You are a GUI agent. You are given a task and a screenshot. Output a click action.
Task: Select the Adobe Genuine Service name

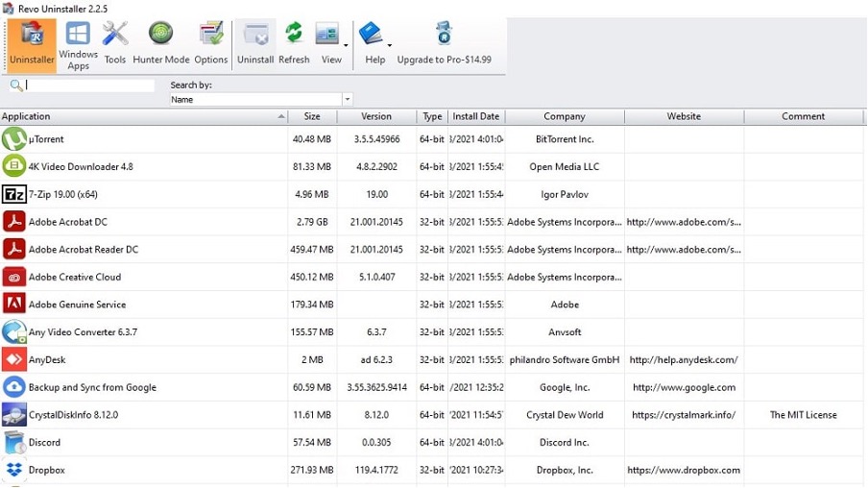(77, 305)
